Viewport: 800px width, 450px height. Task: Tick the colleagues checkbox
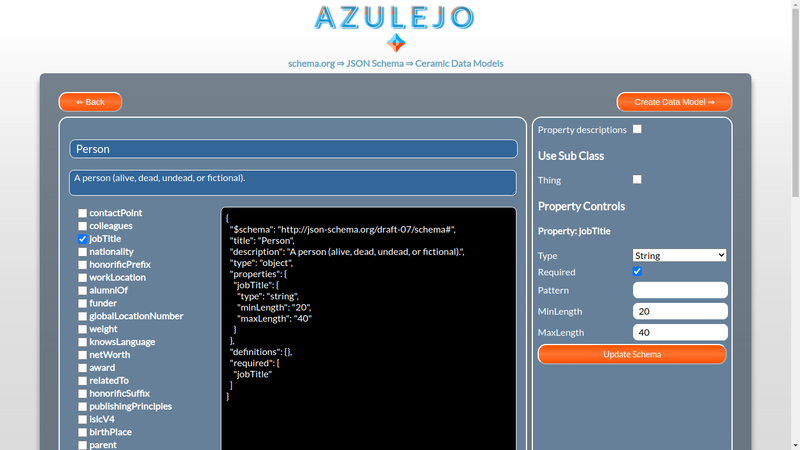[82, 226]
